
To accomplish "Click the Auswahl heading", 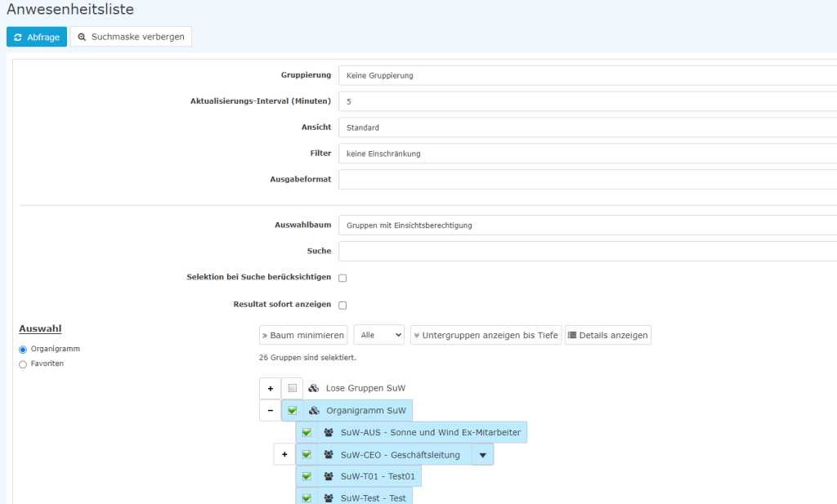I will [40, 328].
